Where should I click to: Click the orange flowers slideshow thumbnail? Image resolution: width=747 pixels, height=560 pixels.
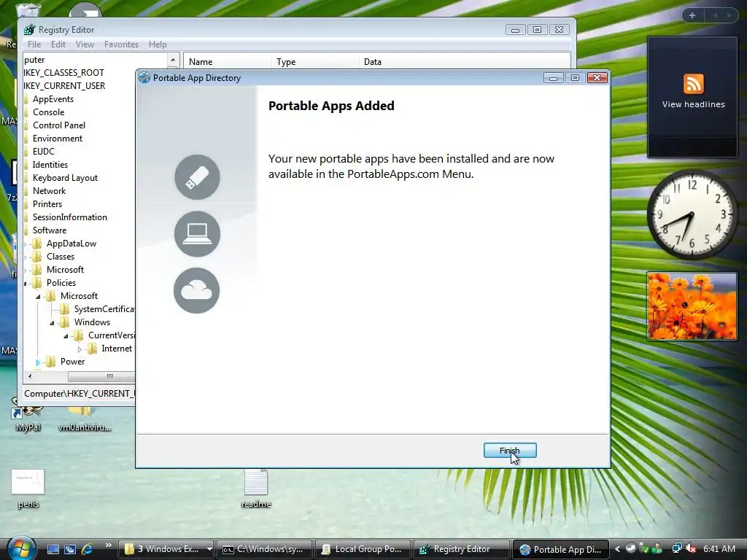point(692,306)
